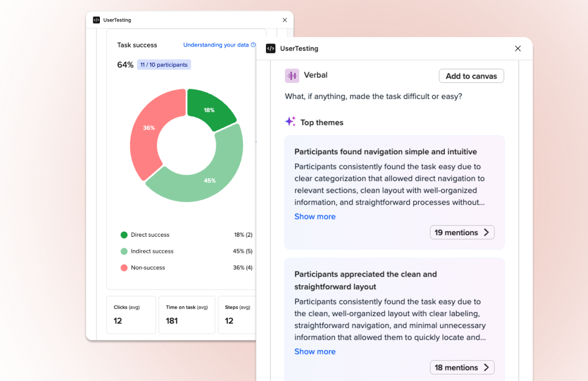Click help icon beside Understanding your data
Viewport: 588px width, 381px height.
pos(253,45)
